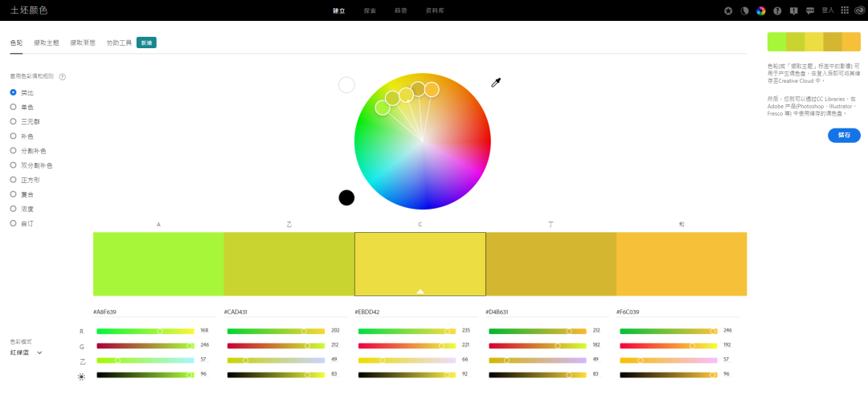Open the Creative Cloud icon
The height and width of the screenshot is (395, 868).
point(860,10)
